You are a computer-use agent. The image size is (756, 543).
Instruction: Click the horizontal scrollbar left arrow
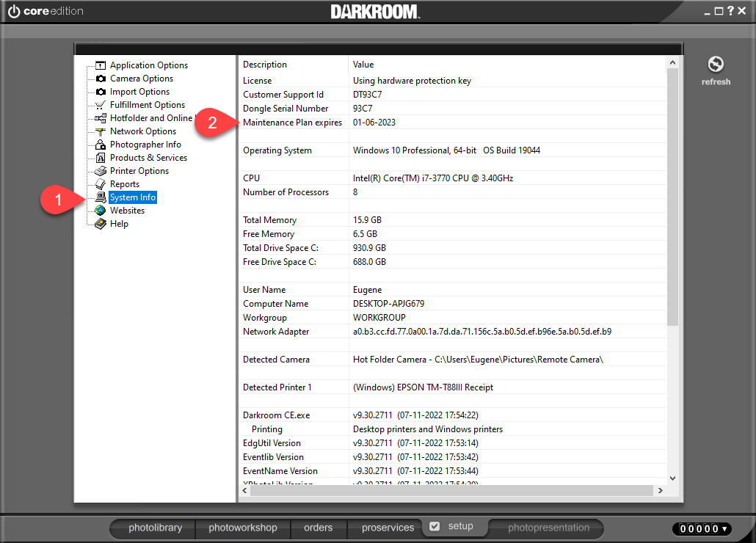[245, 490]
